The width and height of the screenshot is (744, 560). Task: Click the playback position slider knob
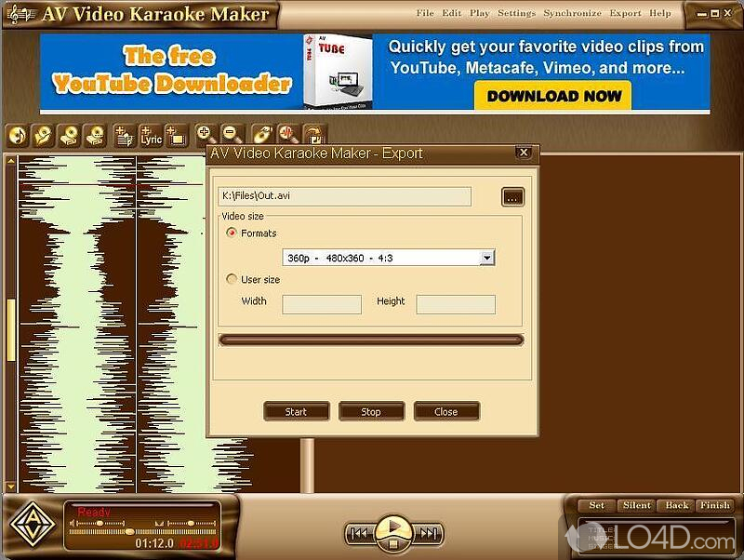[129, 531]
